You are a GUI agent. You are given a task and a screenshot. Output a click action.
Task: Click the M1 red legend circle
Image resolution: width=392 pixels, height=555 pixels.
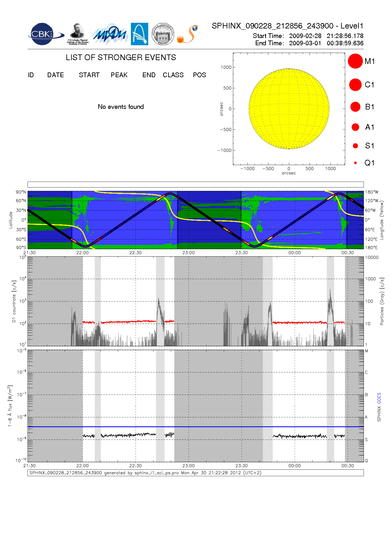coord(355,61)
